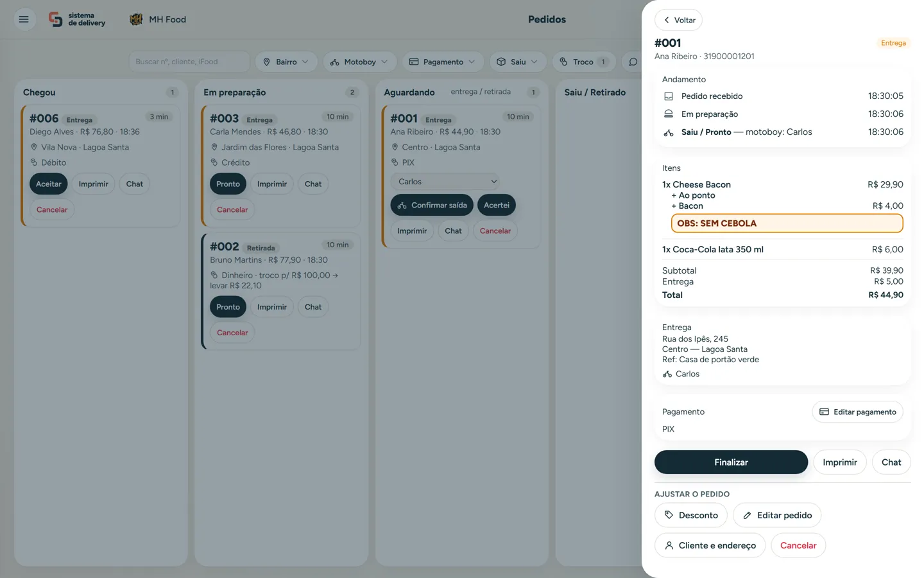The width and height of the screenshot is (924, 578).
Task: Click the OBS: SEM CEBOLA note
Action: click(x=787, y=223)
